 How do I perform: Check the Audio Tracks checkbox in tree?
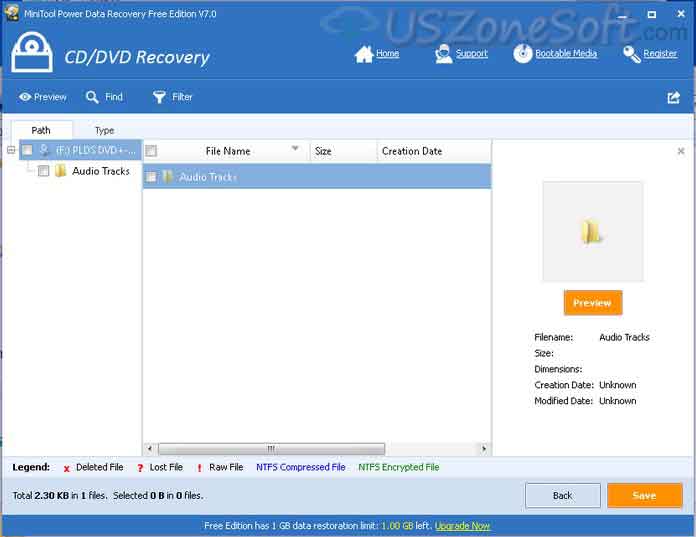coord(44,170)
